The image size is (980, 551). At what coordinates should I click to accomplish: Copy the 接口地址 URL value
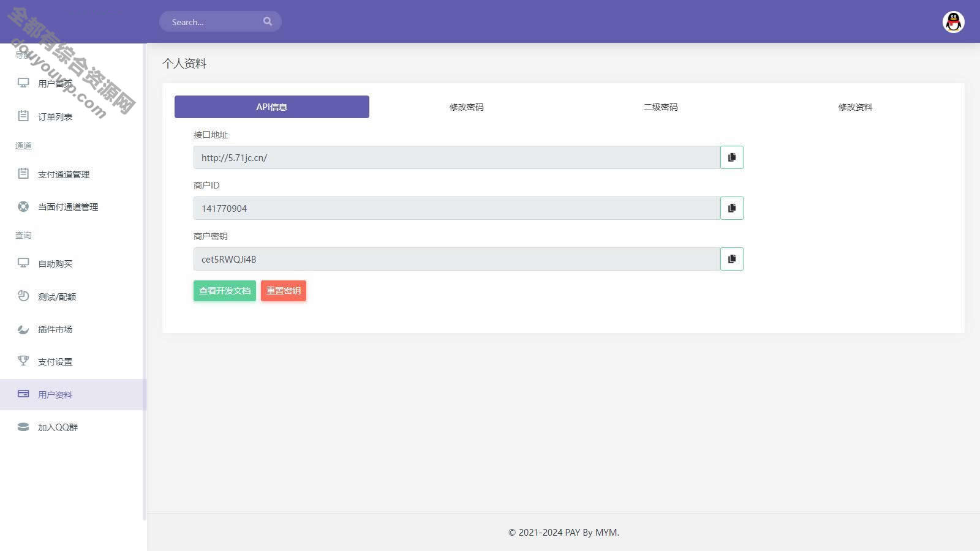point(731,157)
